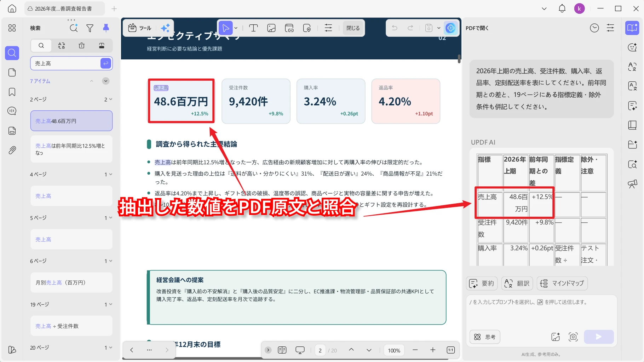Viewport: 644px width, 362px height.
Task: Click the undo arrow
Action: click(395, 28)
